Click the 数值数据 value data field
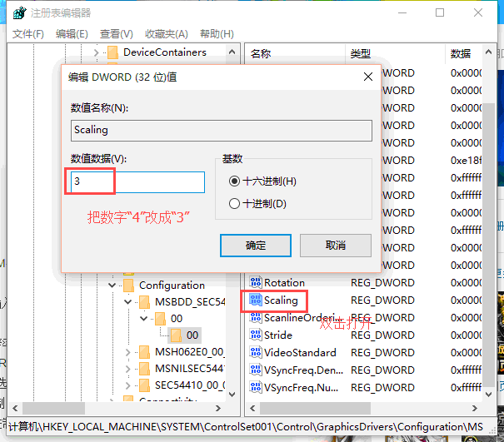The image size is (504, 442). [x=137, y=181]
